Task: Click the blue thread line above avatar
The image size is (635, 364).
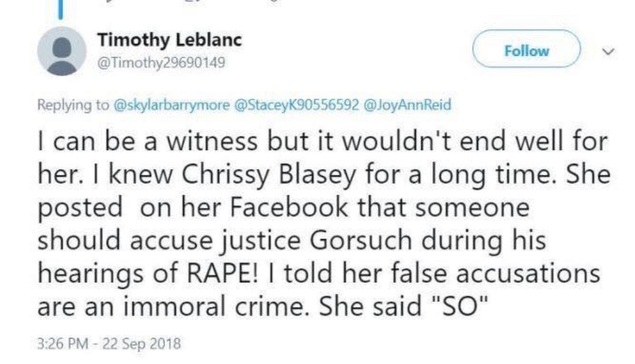Action: coord(61,9)
